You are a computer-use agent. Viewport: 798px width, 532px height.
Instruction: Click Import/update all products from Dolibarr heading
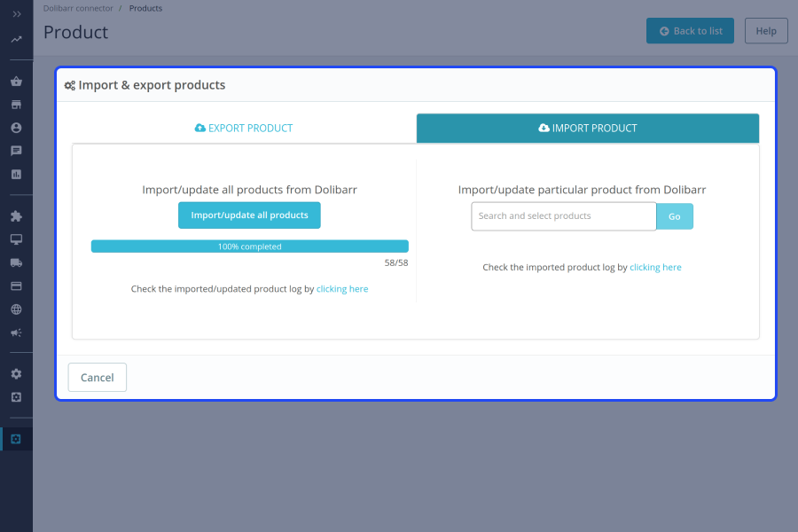[x=249, y=190]
